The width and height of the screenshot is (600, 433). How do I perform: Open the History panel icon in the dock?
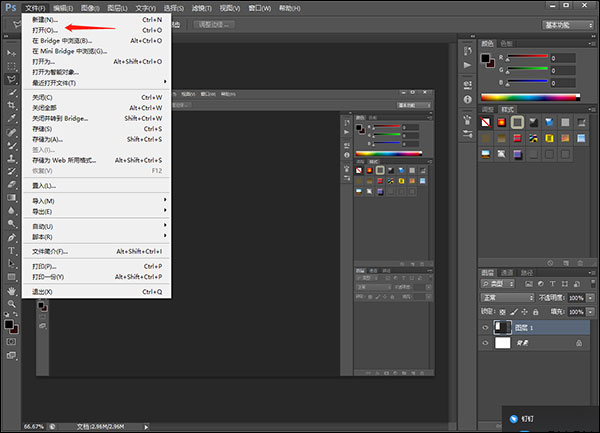[465, 50]
